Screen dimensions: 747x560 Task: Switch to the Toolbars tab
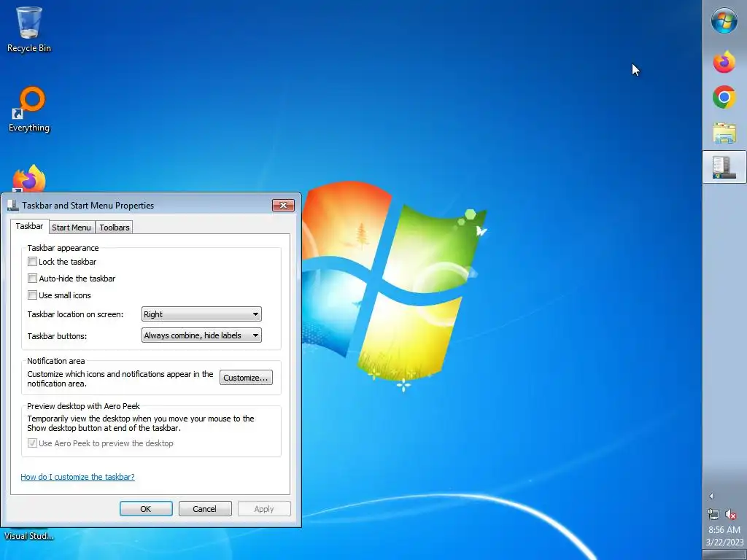[115, 227]
